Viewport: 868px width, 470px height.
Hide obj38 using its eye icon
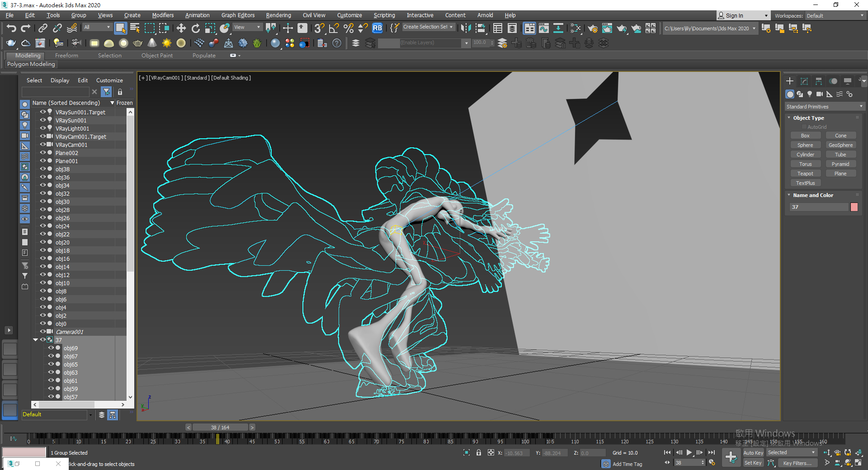click(x=43, y=169)
